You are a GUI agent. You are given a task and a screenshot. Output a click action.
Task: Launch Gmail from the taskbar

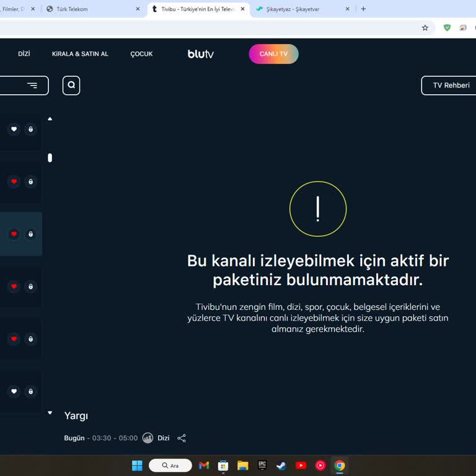point(204,465)
